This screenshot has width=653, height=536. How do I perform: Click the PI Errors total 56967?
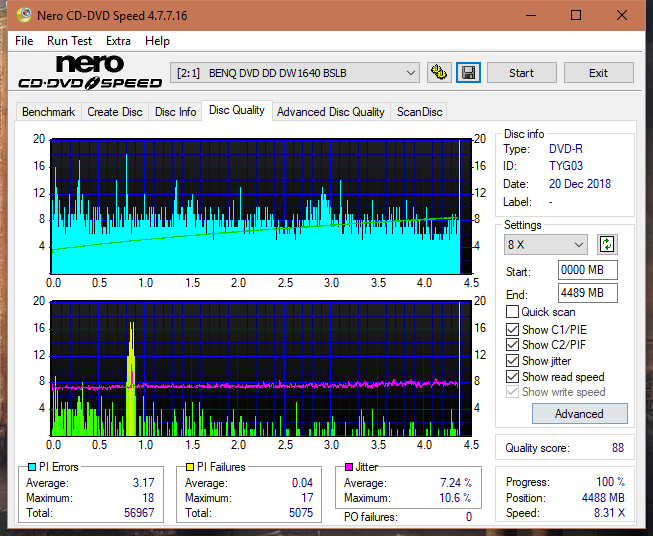click(x=139, y=512)
